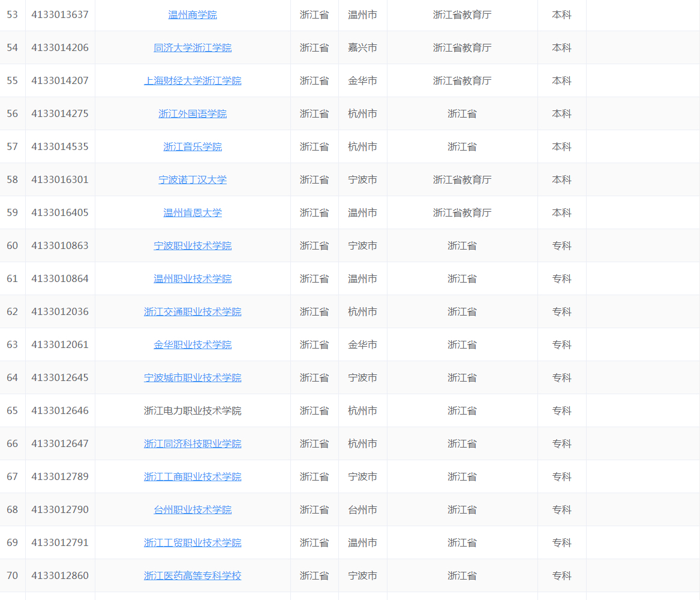Viewport: 700px width, 600px height.
Task: Click 浙江省教育厅 in row 58
Action: pos(462,180)
